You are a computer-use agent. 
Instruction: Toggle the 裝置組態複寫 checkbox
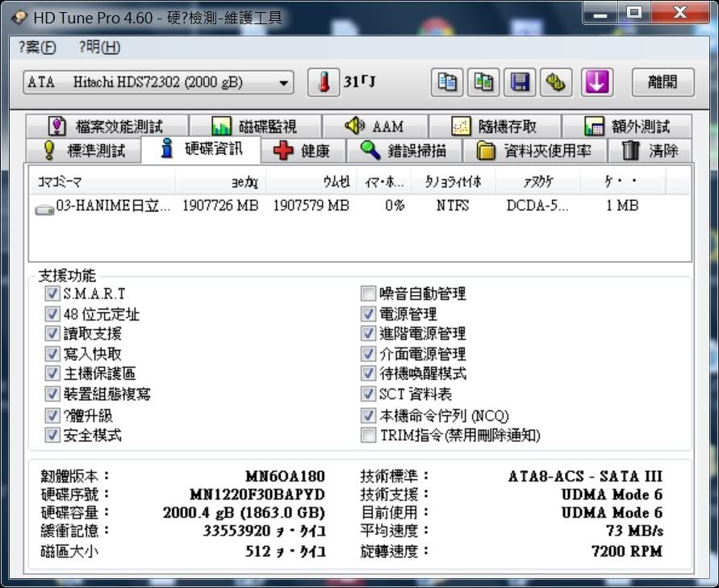tap(52, 394)
